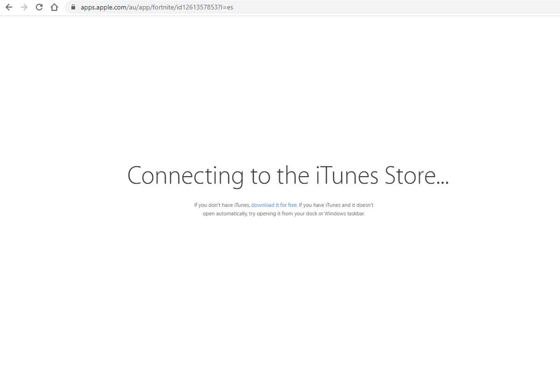The height and width of the screenshot is (392, 560).
Task: Go to the browser home page
Action: tap(54, 7)
